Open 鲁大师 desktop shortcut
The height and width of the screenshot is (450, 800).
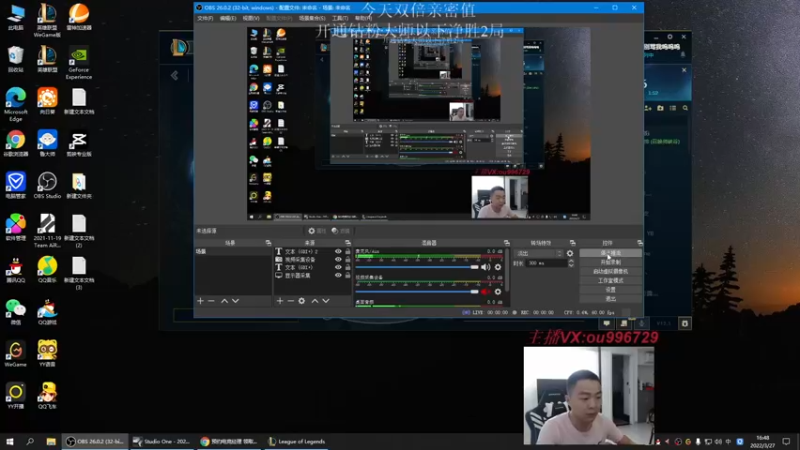[x=47, y=142]
